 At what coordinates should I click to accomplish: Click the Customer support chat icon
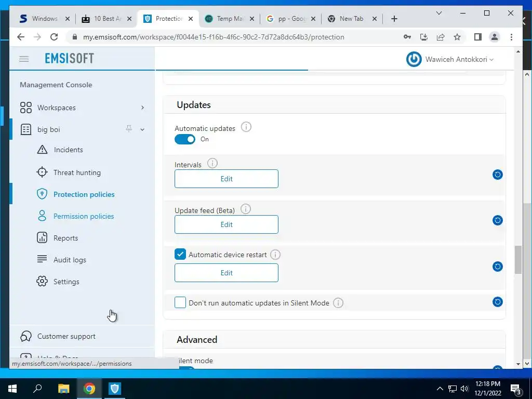point(26,336)
